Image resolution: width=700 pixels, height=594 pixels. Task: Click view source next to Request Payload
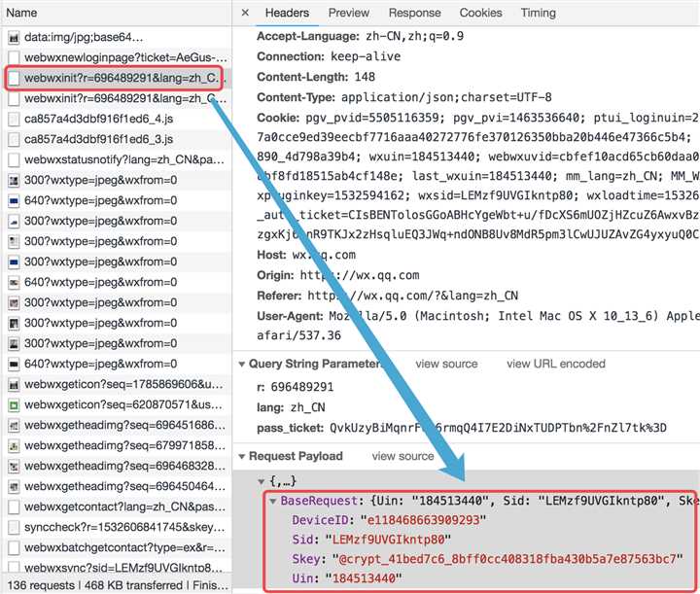click(402, 456)
